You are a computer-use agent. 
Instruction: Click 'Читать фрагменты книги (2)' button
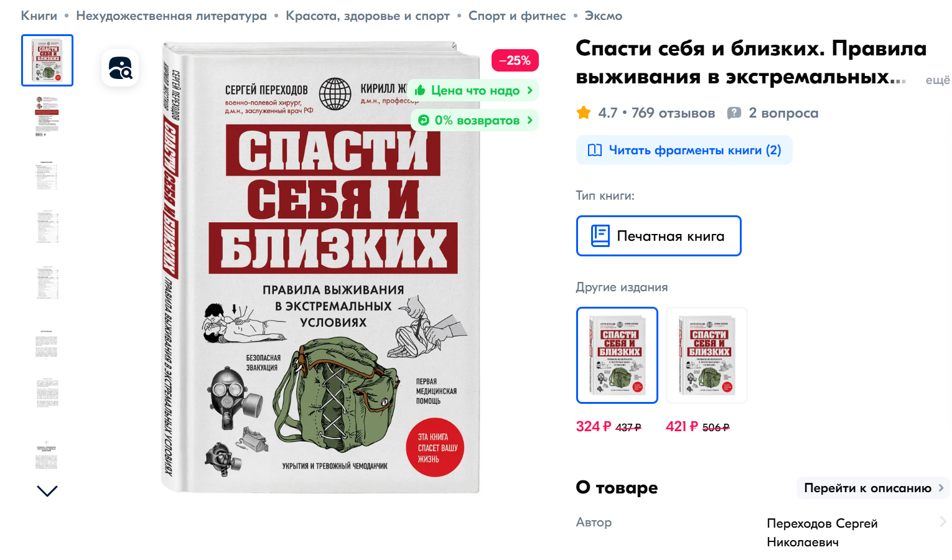[x=684, y=150]
